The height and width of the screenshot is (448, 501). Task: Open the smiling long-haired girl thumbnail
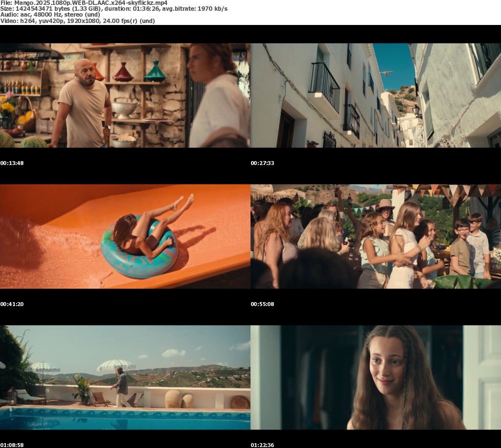coord(375,377)
